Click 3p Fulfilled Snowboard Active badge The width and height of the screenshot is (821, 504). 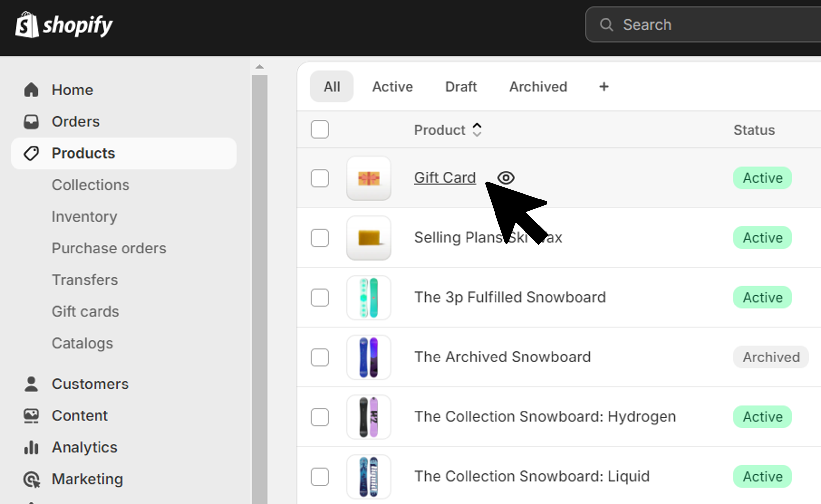point(762,297)
